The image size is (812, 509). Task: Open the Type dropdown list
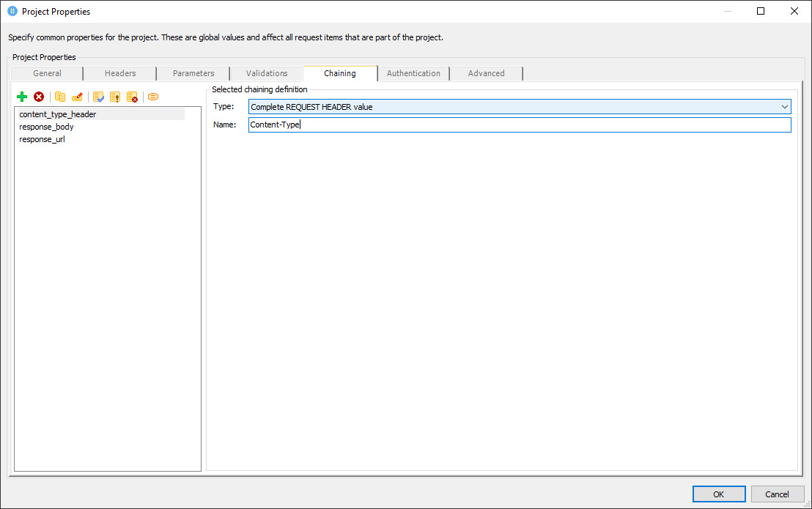[783, 107]
